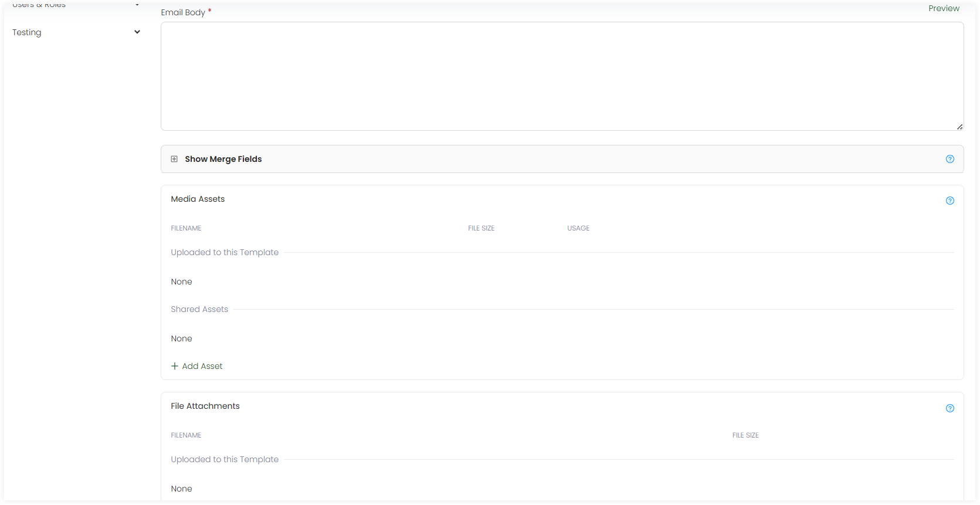Click None under Shared Assets
980x505 pixels.
point(181,338)
